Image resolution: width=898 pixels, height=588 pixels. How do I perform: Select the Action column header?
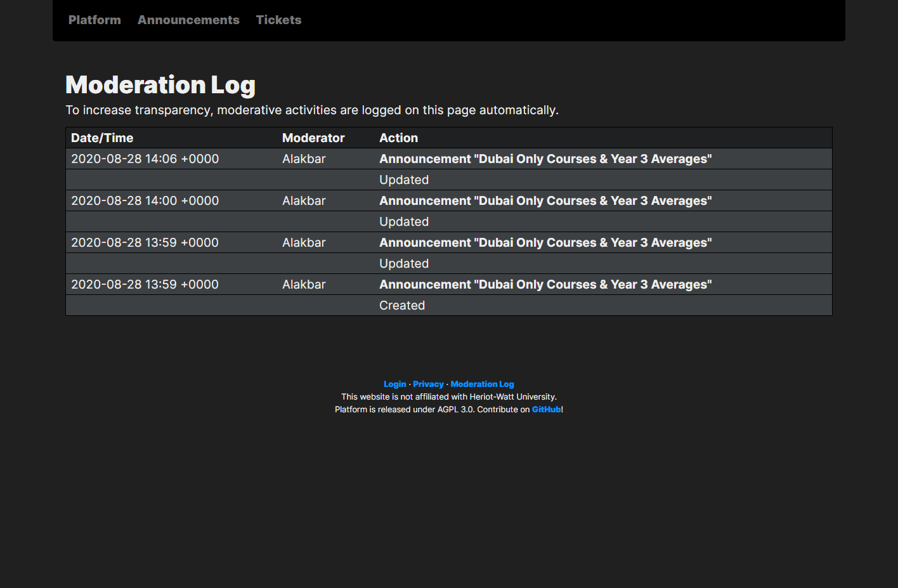click(x=398, y=138)
